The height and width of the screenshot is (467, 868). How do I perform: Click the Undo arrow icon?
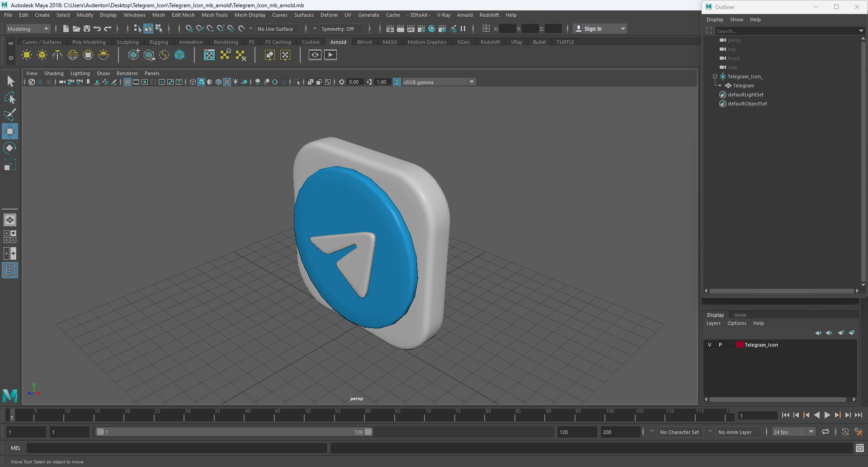point(97,29)
